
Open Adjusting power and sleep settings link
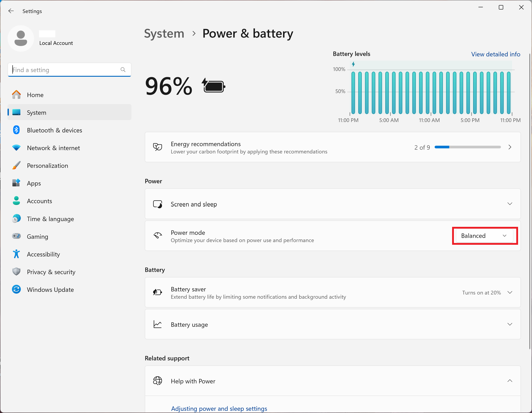click(219, 408)
